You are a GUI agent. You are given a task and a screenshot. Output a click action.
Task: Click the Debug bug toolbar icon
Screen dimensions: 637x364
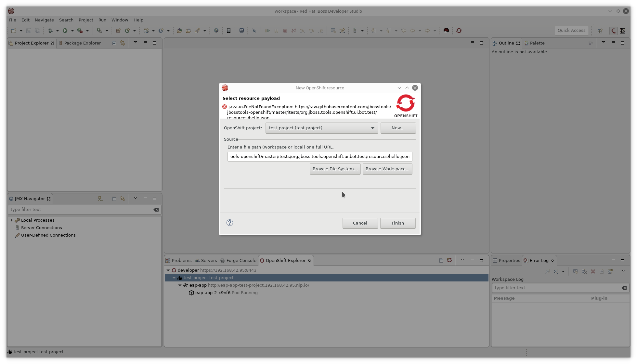click(x=50, y=31)
